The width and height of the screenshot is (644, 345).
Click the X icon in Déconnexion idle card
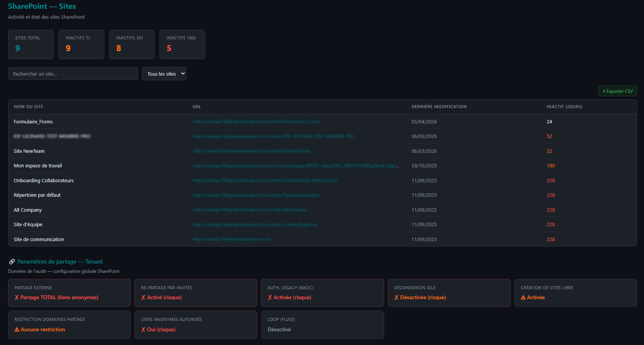click(396, 298)
